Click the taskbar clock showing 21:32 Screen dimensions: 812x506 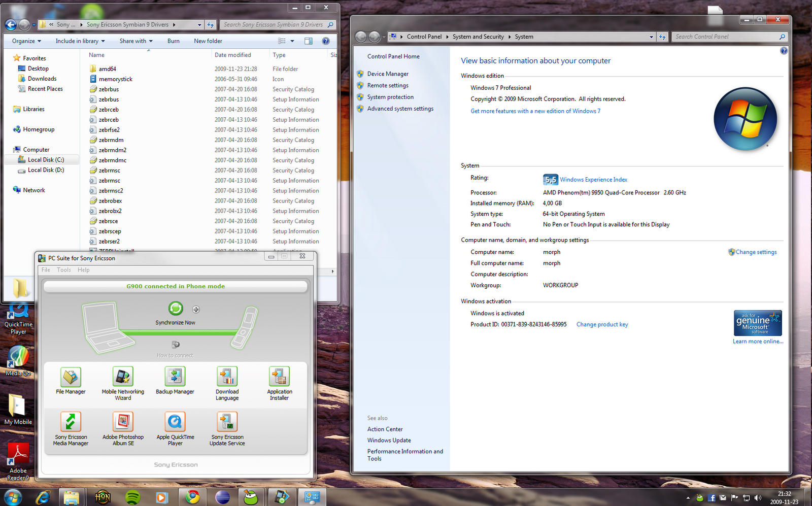[x=784, y=497]
